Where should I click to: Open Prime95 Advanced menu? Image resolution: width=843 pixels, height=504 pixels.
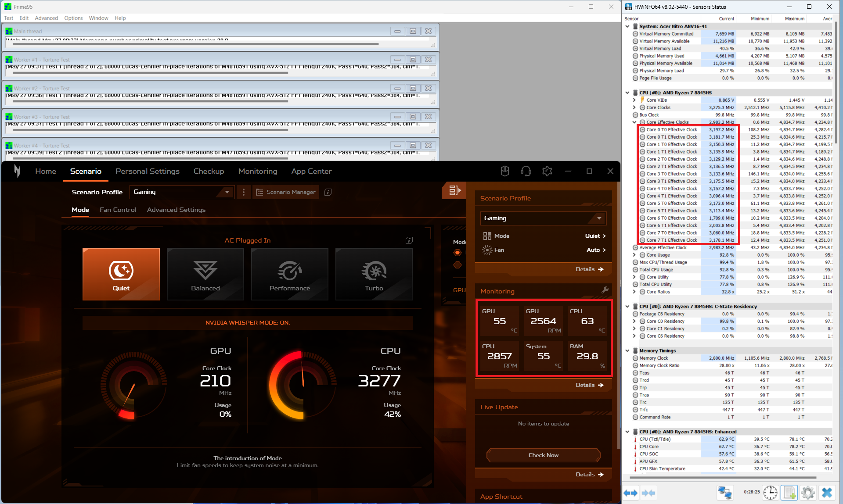point(46,18)
